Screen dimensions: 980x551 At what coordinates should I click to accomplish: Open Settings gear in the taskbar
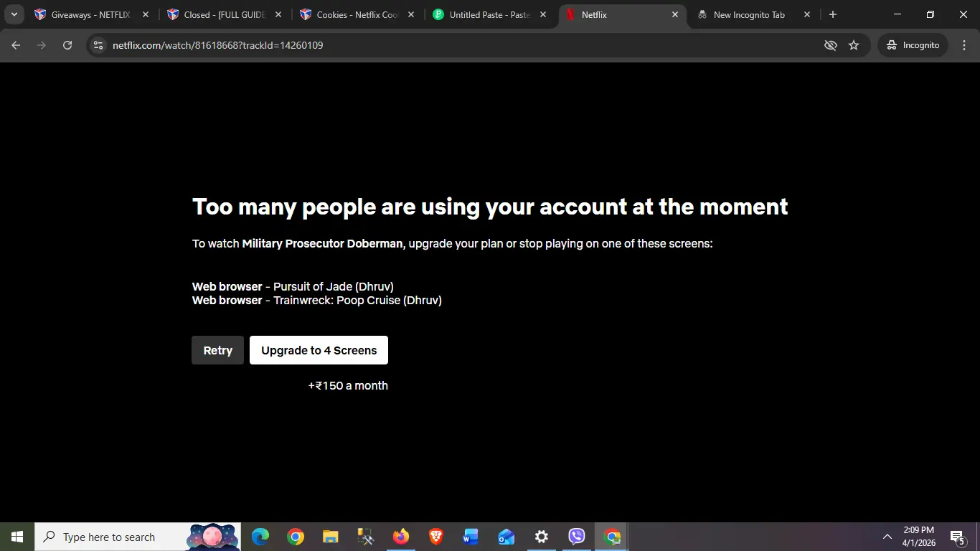542,537
